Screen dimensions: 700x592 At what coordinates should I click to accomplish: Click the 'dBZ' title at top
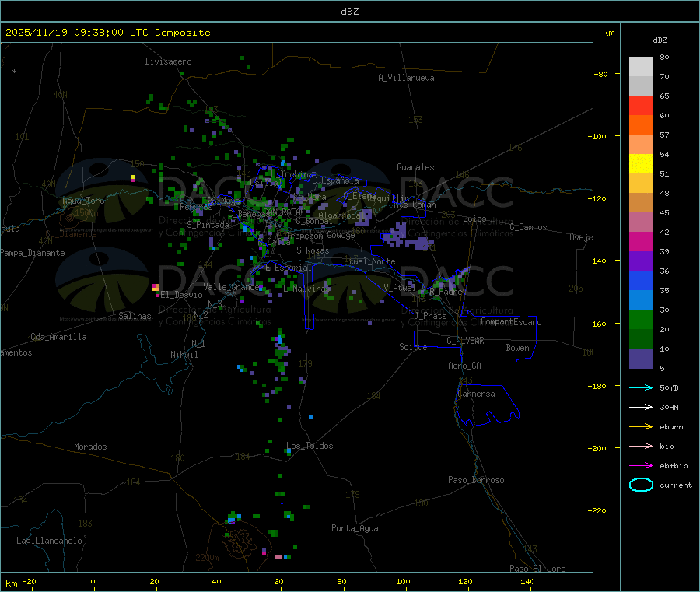[349, 12]
